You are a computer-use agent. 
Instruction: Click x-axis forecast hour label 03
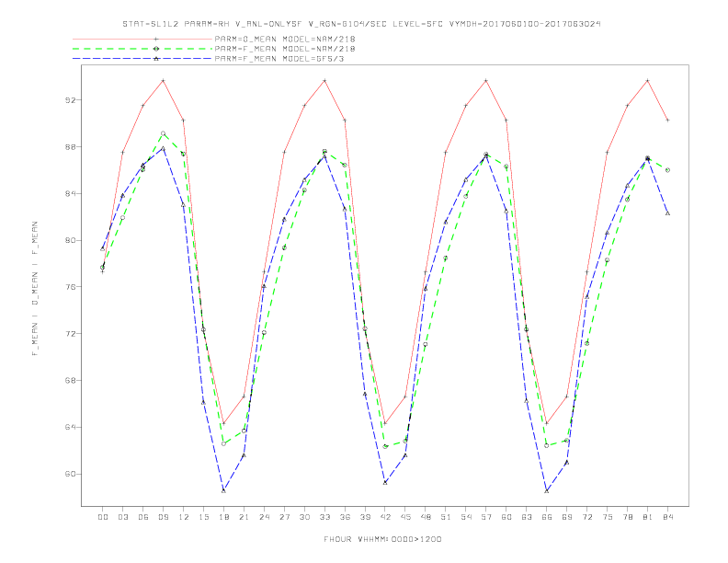[x=122, y=517]
